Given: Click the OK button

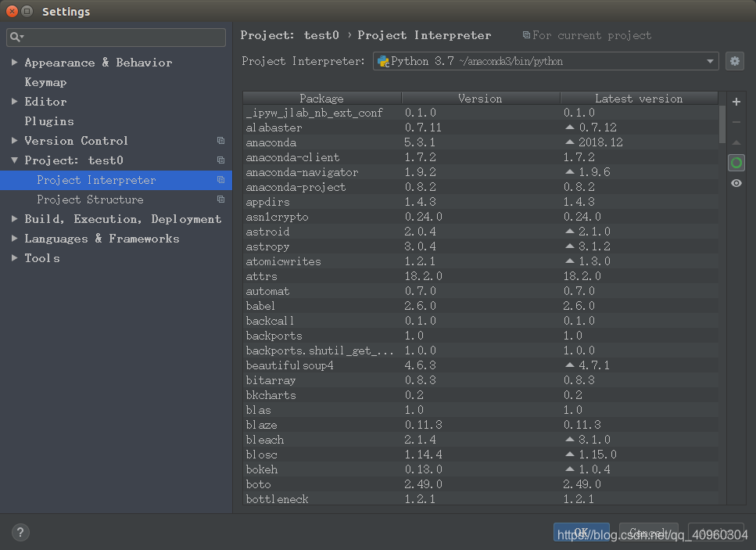Looking at the screenshot, I should (582, 532).
